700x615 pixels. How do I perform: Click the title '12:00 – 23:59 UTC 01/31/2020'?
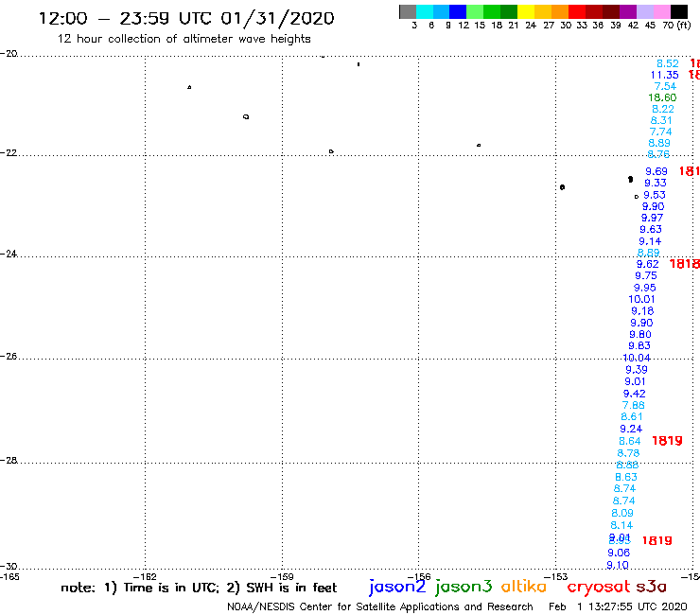(186, 19)
